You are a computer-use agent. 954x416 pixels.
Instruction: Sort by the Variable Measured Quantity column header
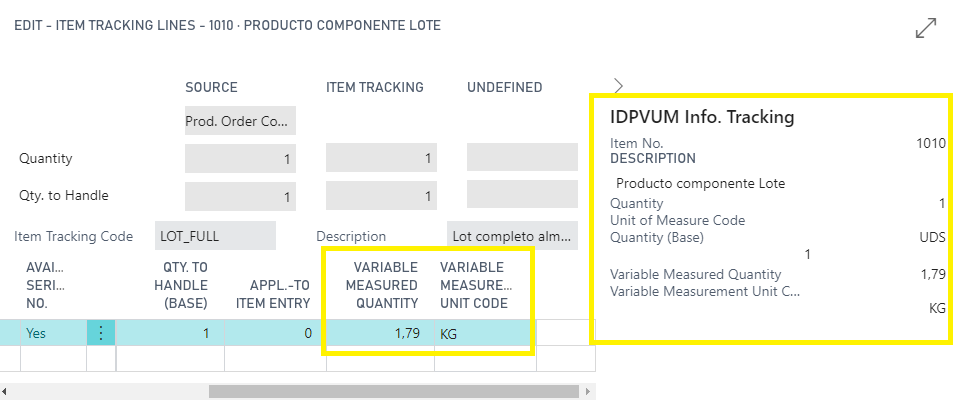386,285
